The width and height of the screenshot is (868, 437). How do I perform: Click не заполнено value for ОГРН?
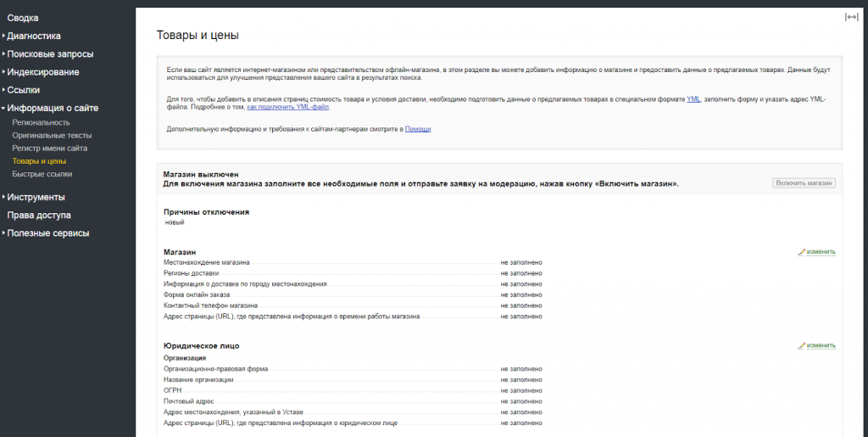pos(521,390)
